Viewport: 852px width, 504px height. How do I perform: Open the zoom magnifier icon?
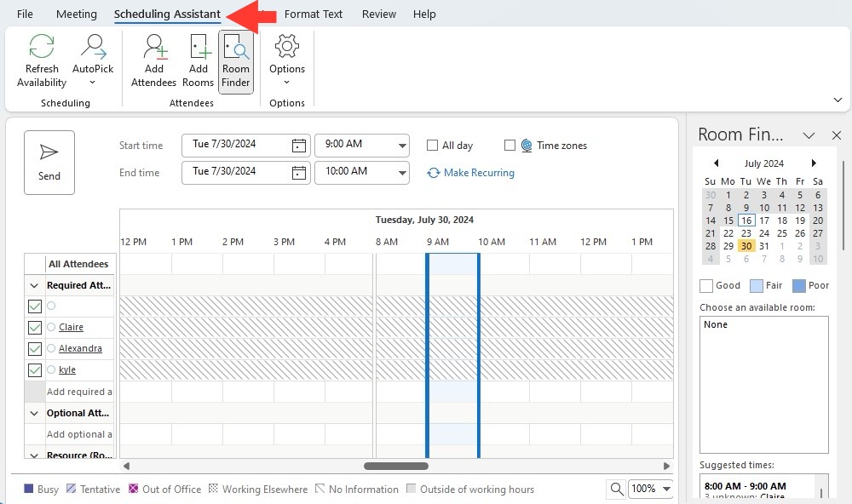(616, 489)
